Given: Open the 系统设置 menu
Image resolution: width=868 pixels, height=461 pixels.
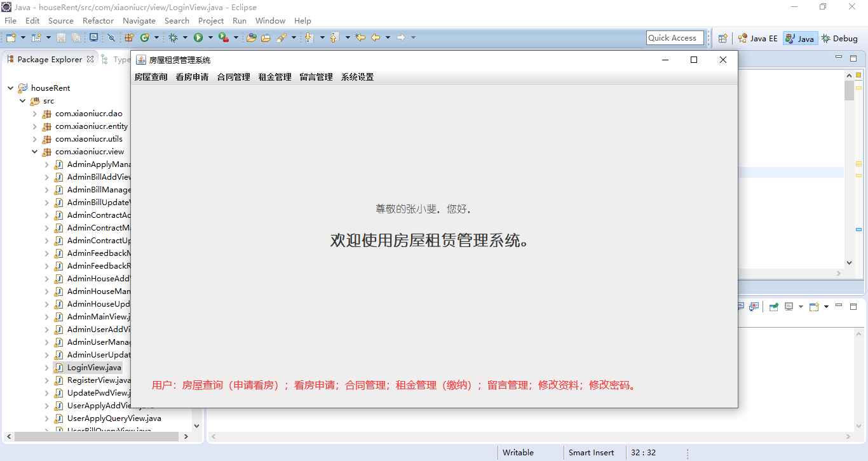Looking at the screenshot, I should point(358,77).
